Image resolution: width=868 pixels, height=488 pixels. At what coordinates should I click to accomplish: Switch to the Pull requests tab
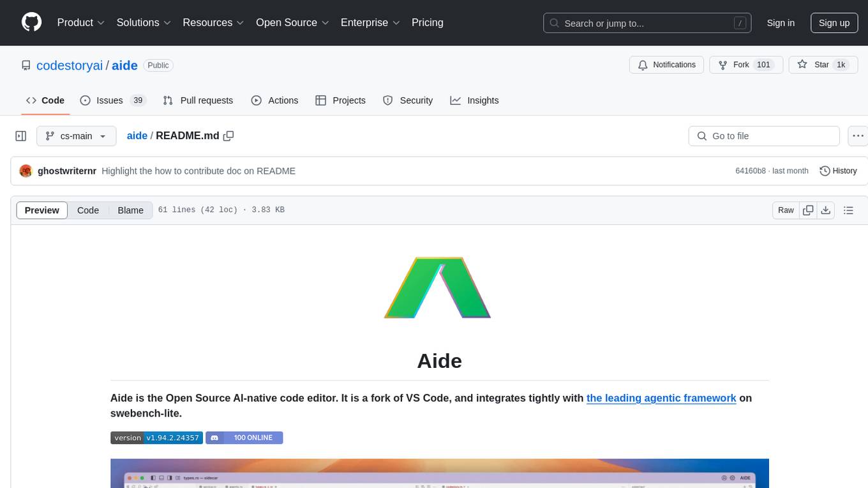(198, 100)
